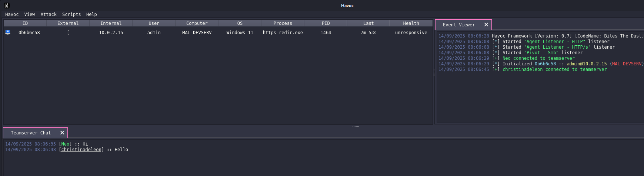644x176 pixels.
Task: Open the Attack menu
Action: coord(49,14)
